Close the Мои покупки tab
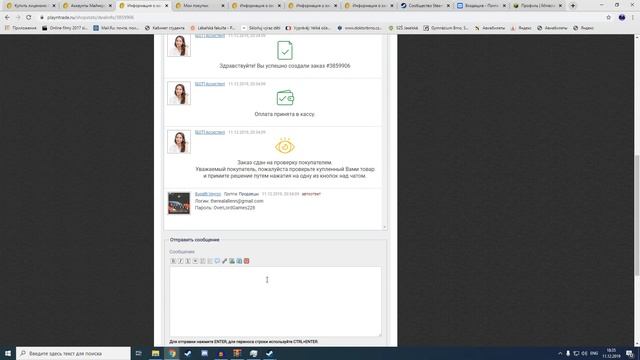 click(223, 6)
